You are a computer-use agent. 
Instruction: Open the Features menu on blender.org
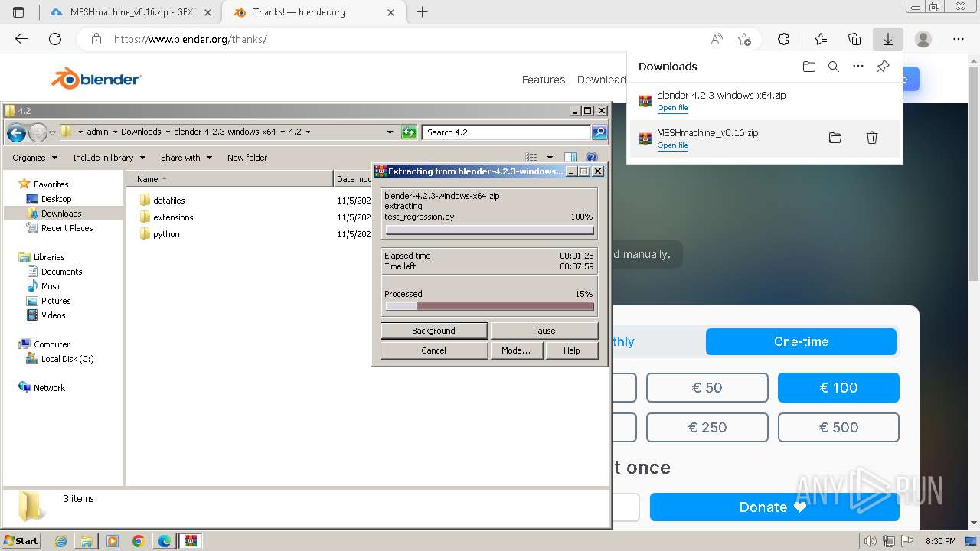coord(544,80)
